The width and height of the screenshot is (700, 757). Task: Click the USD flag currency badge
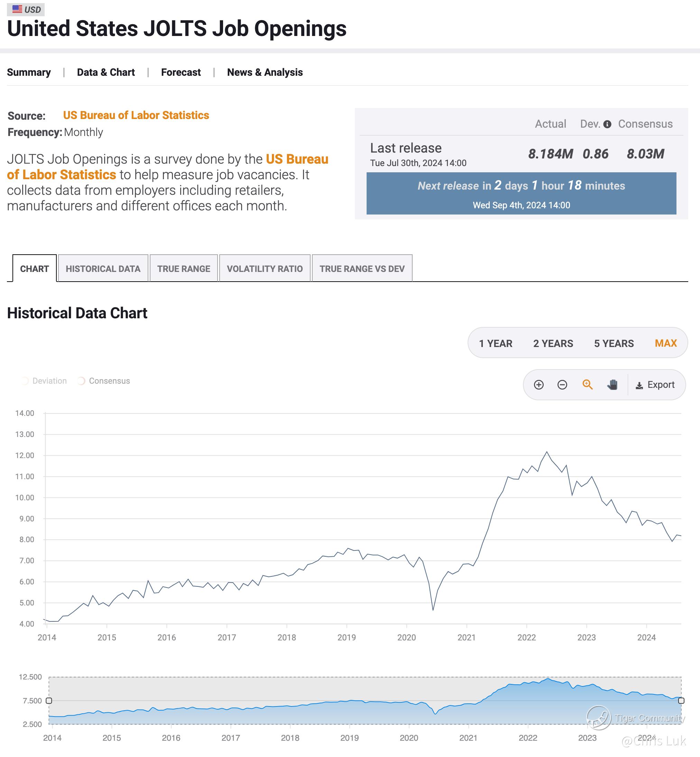(26, 9)
